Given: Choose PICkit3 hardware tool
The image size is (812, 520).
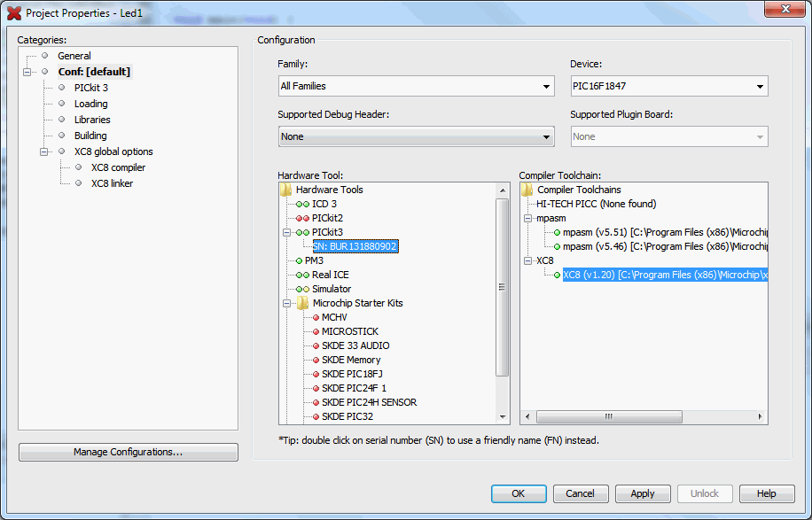Looking at the screenshot, I should pyautogui.click(x=327, y=233).
